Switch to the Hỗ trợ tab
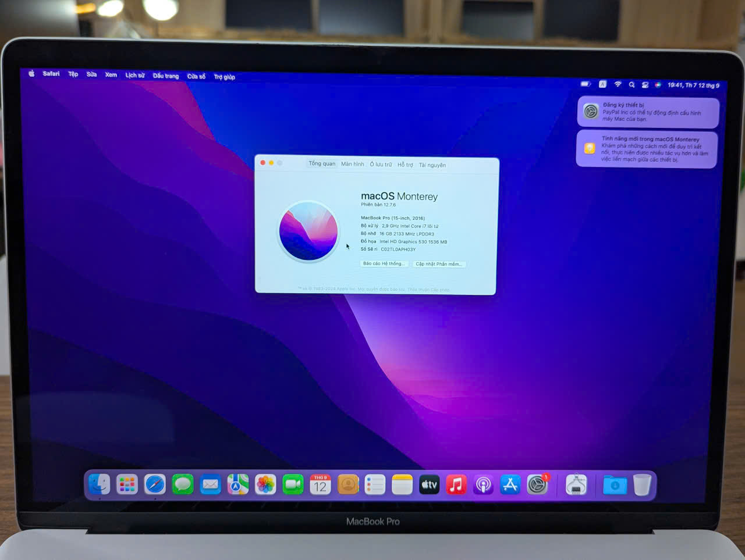The width and height of the screenshot is (745, 560). (405, 165)
